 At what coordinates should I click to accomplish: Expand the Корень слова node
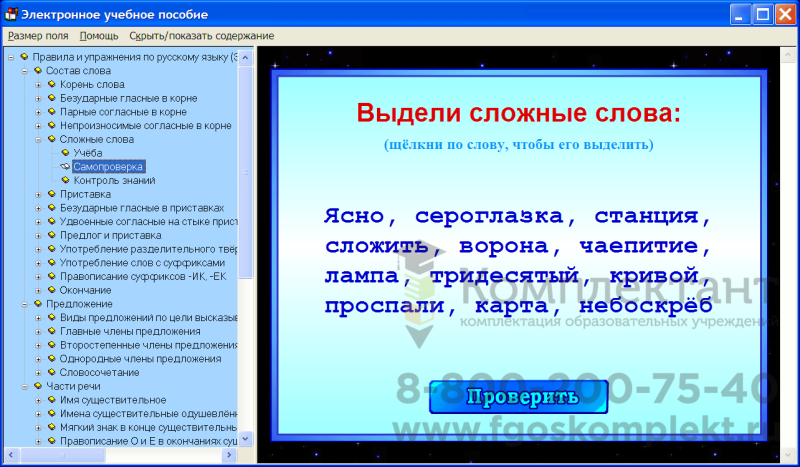[x=38, y=85]
